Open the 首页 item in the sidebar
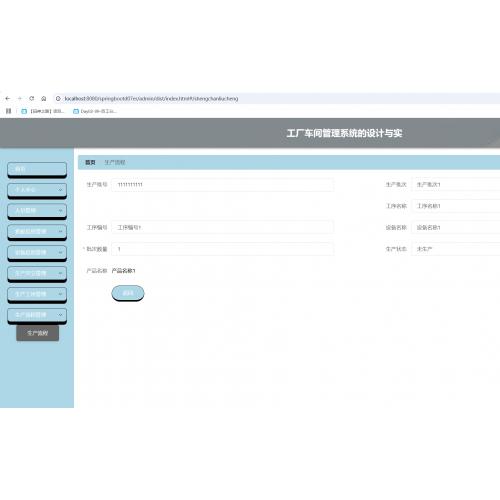This screenshot has width=500, height=500. click(37, 169)
